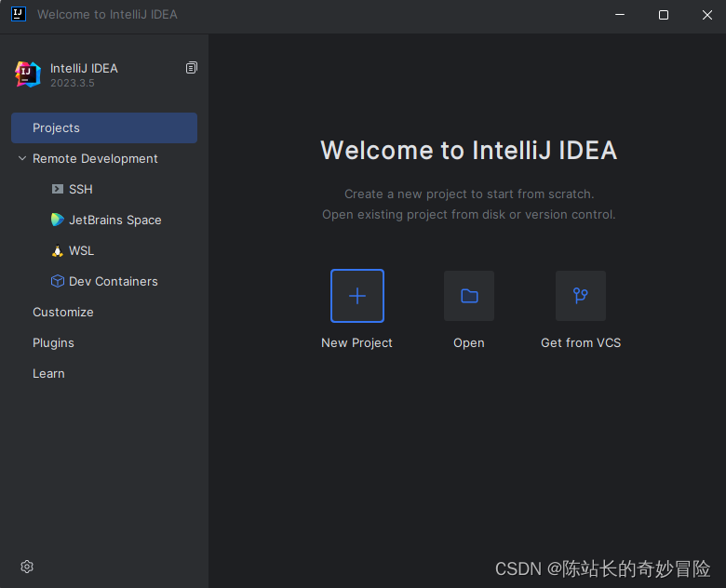Click the JetBrains Space logo icon

click(x=58, y=220)
